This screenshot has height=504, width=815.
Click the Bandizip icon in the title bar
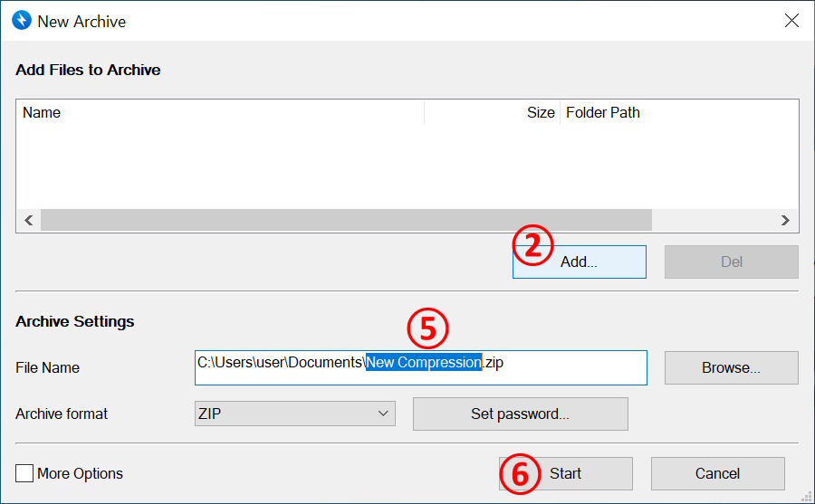coord(20,20)
